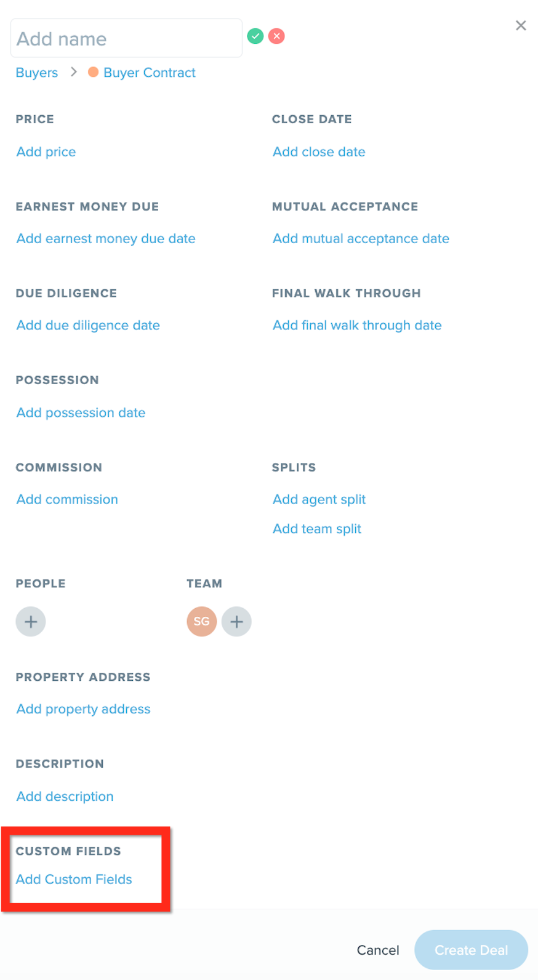This screenshot has height=980, width=538.
Task: Click the SG team member avatar
Action: pos(201,621)
